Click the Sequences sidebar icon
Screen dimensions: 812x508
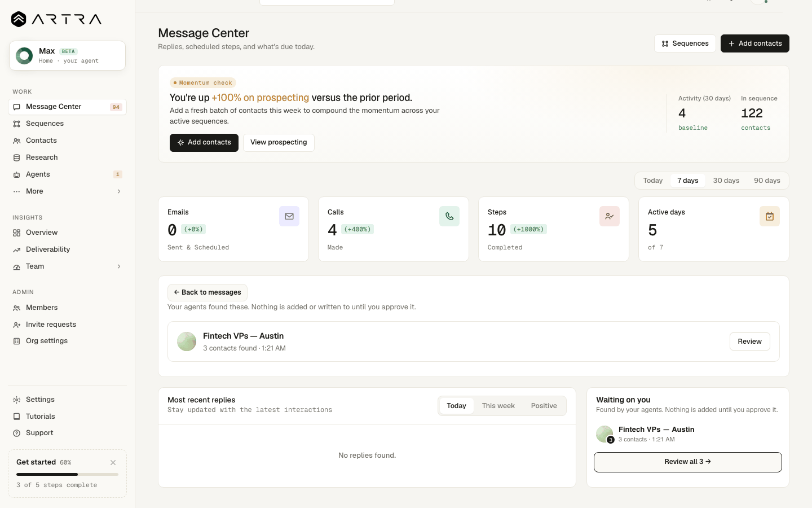click(x=17, y=124)
